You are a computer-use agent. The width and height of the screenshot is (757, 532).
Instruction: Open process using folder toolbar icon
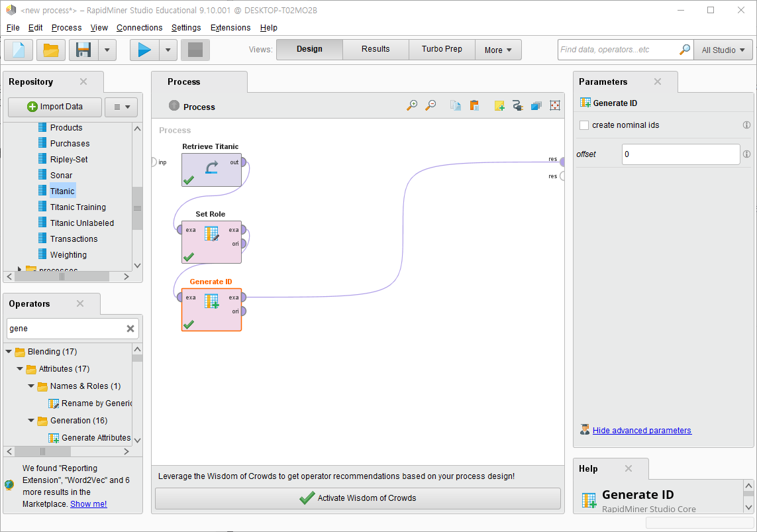tap(51, 50)
